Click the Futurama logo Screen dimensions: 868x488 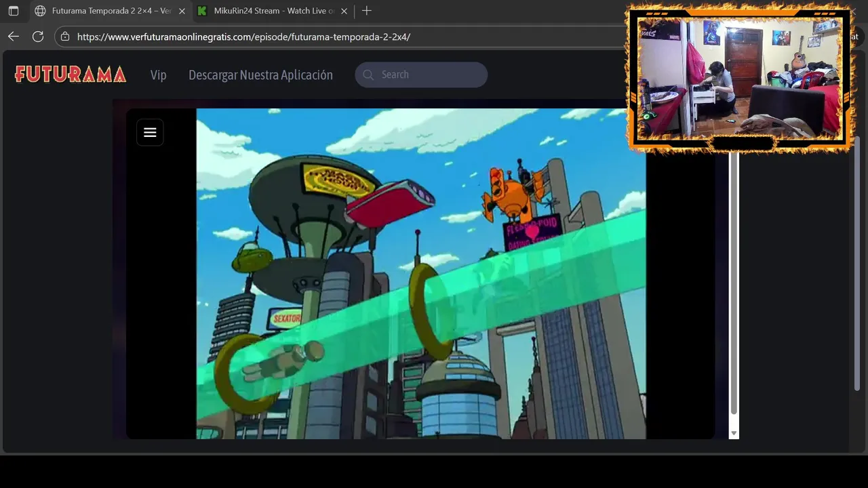tap(71, 75)
